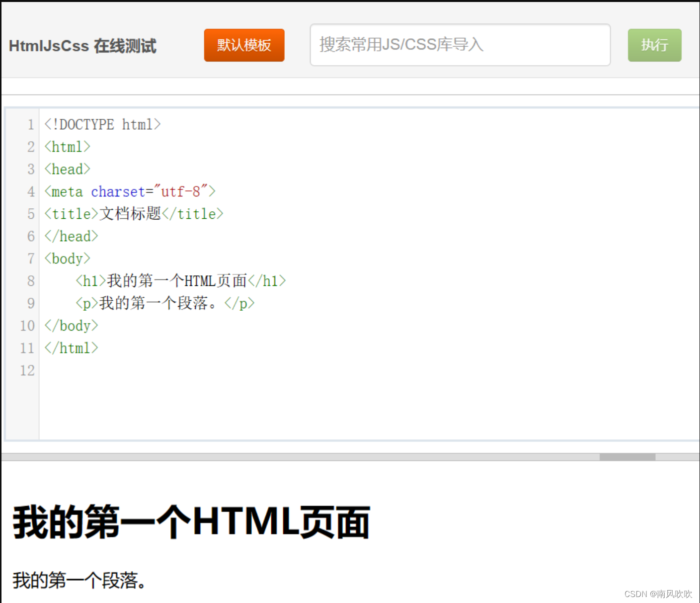Click code line <!DOCTYPE html>
The image size is (700, 603).
click(x=102, y=124)
